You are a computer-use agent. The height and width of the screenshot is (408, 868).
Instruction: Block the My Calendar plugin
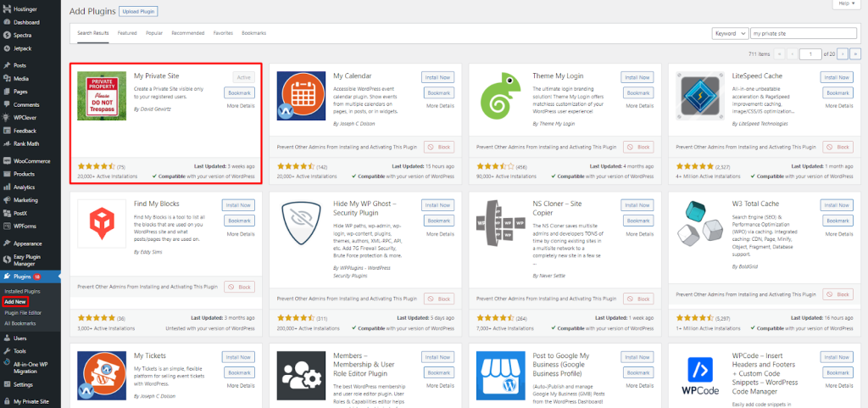[439, 147]
